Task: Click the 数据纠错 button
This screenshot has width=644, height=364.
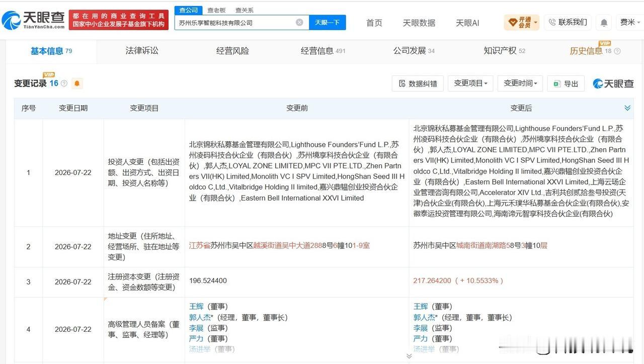Action: pos(418,83)
